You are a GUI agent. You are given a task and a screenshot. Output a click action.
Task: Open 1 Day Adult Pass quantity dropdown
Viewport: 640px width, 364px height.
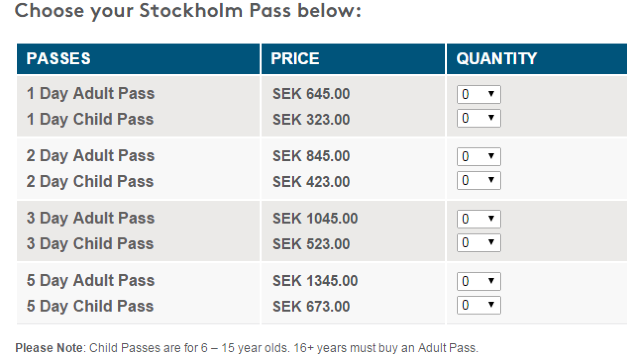(478, 94)
